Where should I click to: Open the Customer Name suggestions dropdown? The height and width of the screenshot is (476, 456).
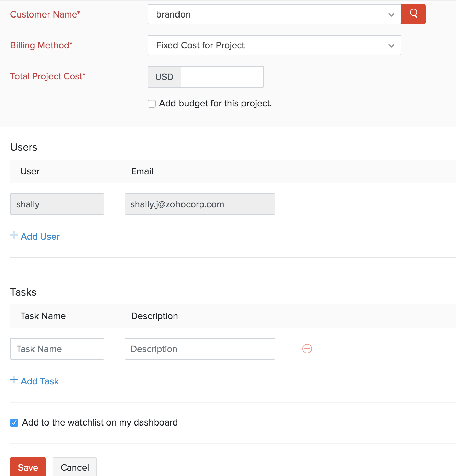[x=391, y=15]
